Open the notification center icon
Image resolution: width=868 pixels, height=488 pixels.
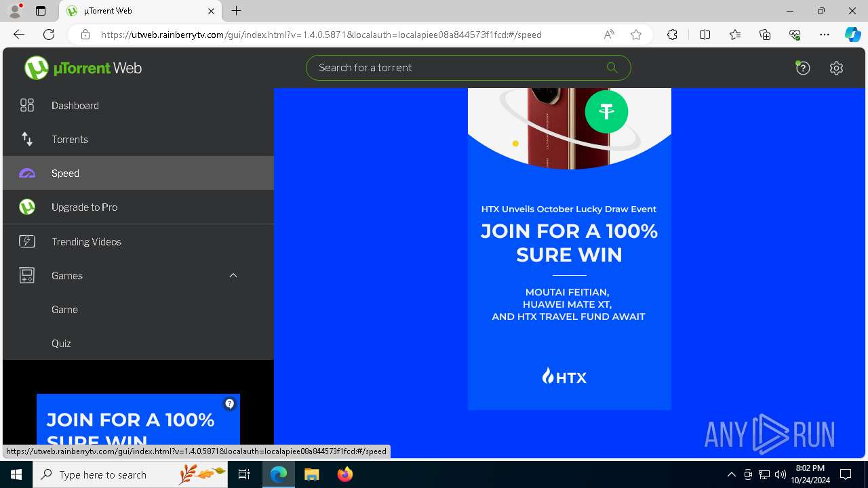pyautogui.click(x=846, y=474)
